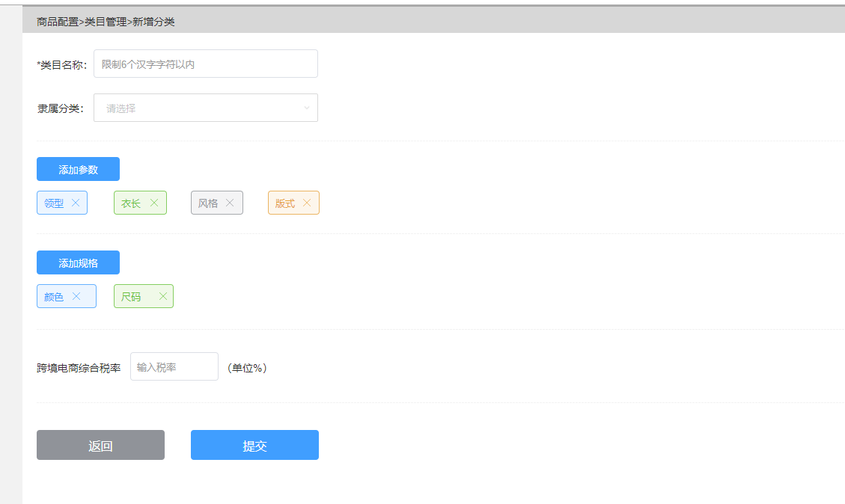The height and width of the screenshot is (504, 845).
Task: Click the 添加参数 button
Action: [78, 169]
